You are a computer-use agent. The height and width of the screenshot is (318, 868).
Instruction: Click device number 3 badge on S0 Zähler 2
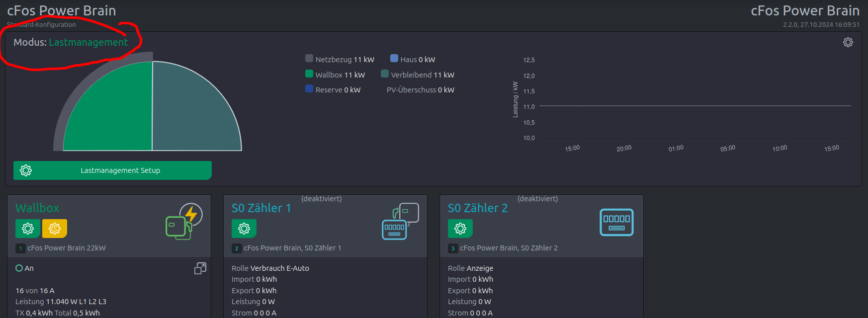[x=453, y=248]
